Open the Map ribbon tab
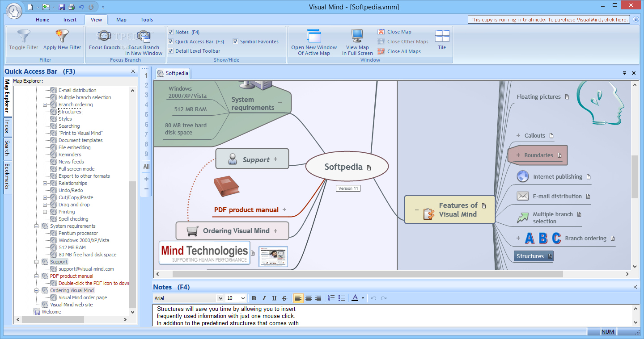 click(x=121, y=20)
